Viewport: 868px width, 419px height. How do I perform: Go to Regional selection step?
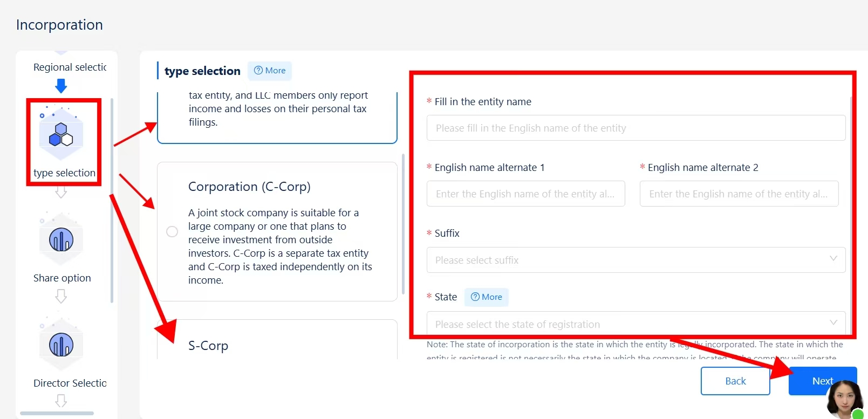coord(70,67)
